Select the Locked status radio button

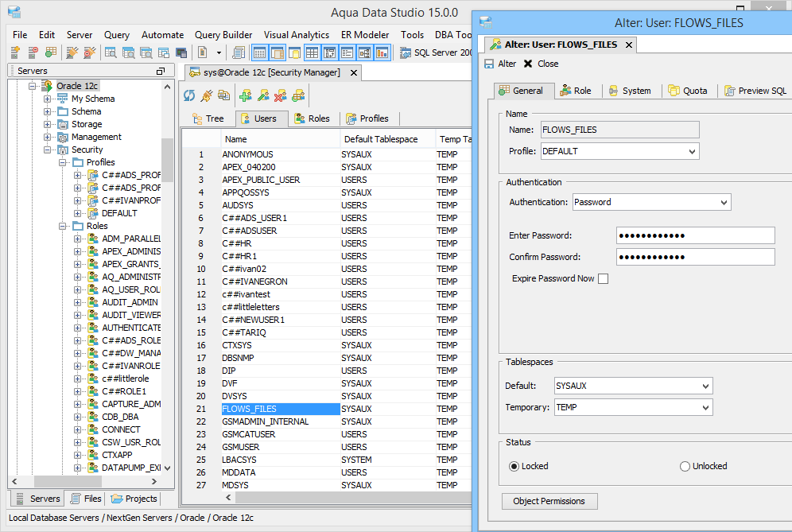pos(514,467)
